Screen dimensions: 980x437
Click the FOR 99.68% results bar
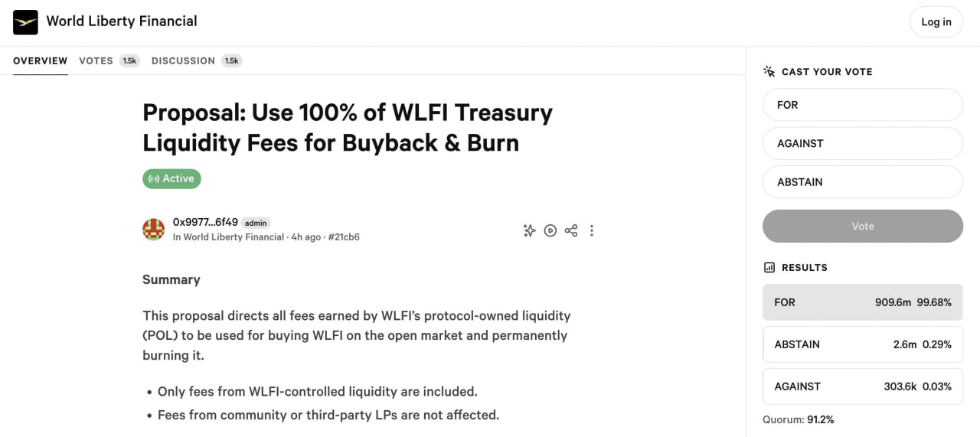(x=863, y=302)
